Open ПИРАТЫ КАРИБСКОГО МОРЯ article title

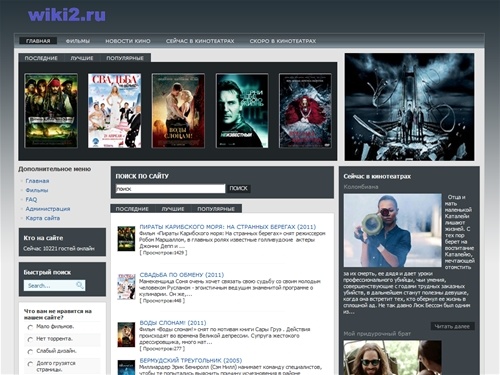(x=228, y=227)
